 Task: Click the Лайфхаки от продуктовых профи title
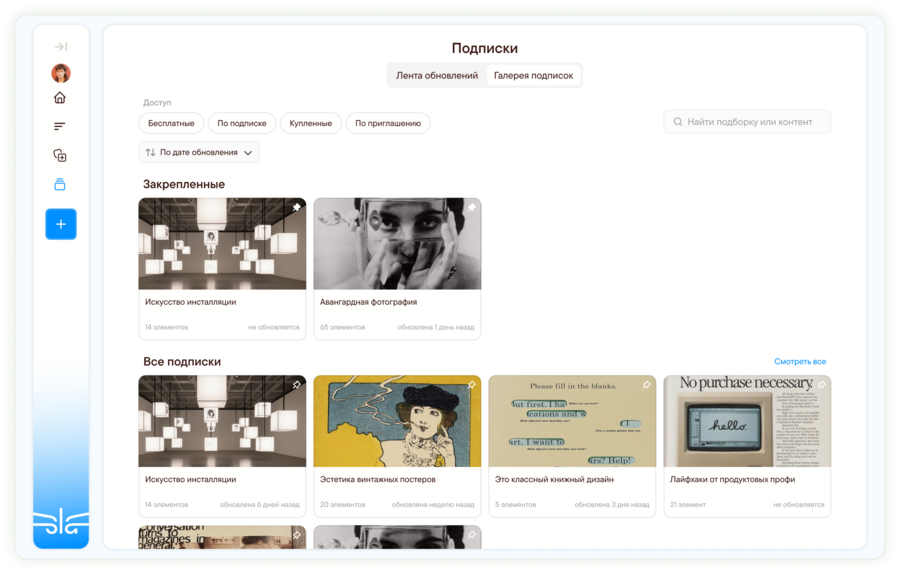[732, 479]
